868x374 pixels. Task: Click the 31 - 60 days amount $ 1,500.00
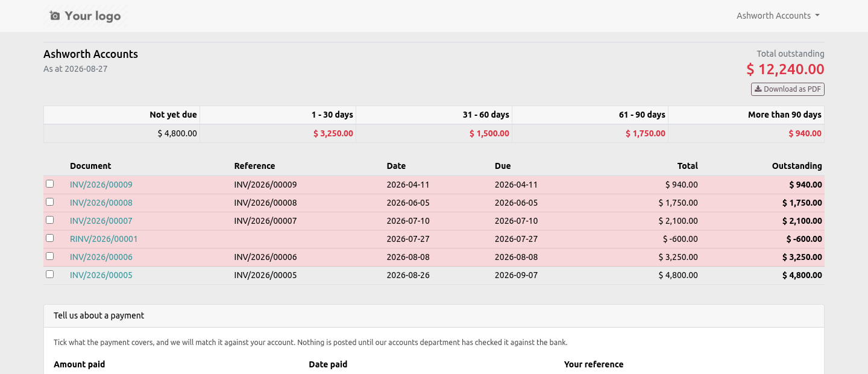489,133
